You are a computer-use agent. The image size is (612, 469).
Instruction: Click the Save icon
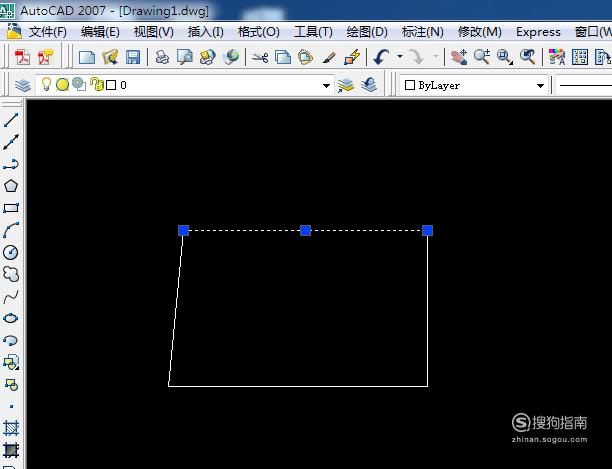click(x=133, y=57)
